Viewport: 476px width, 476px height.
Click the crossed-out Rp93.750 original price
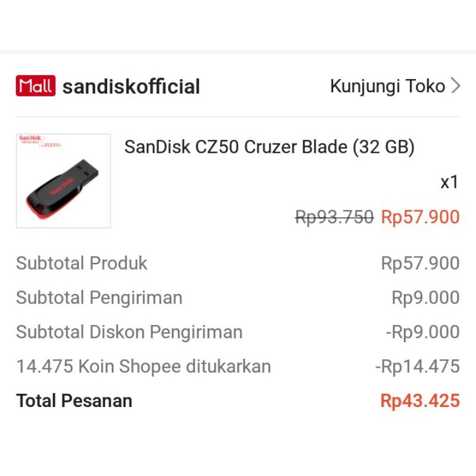[x=334, y=217]
